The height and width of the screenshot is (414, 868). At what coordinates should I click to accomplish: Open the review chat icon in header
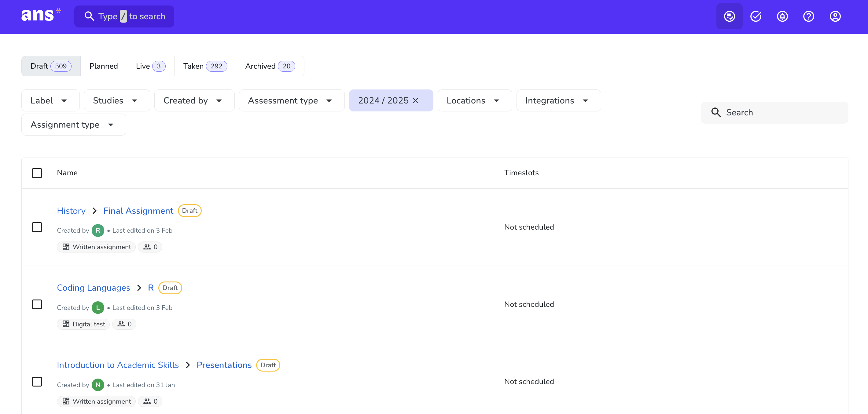coord(729,16)
